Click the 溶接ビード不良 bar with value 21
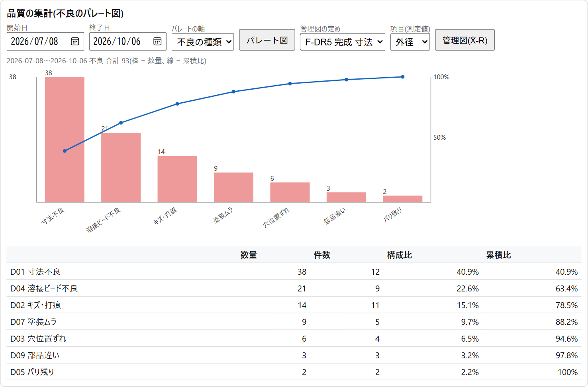588x387 pixels. pyautogui.click(x=121, y=168)
